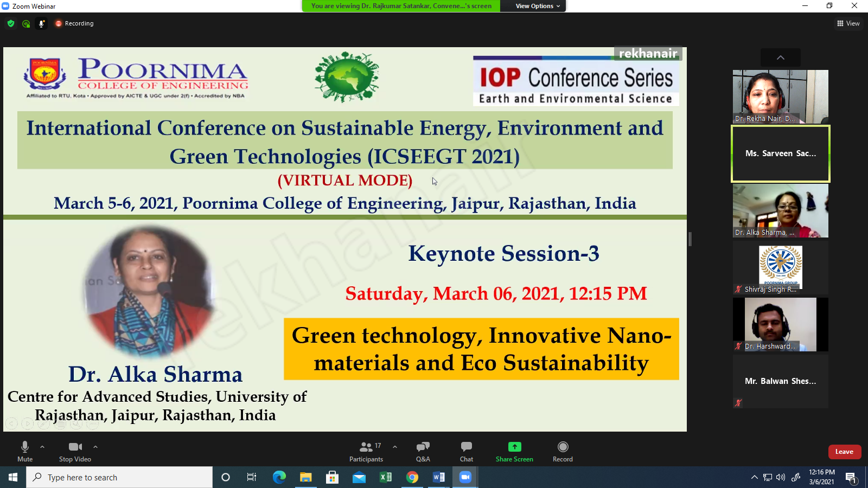Click the muted mic icon on Mr. Balwan tile
This screenshot has width=868, height=488.
coord(738,403)
